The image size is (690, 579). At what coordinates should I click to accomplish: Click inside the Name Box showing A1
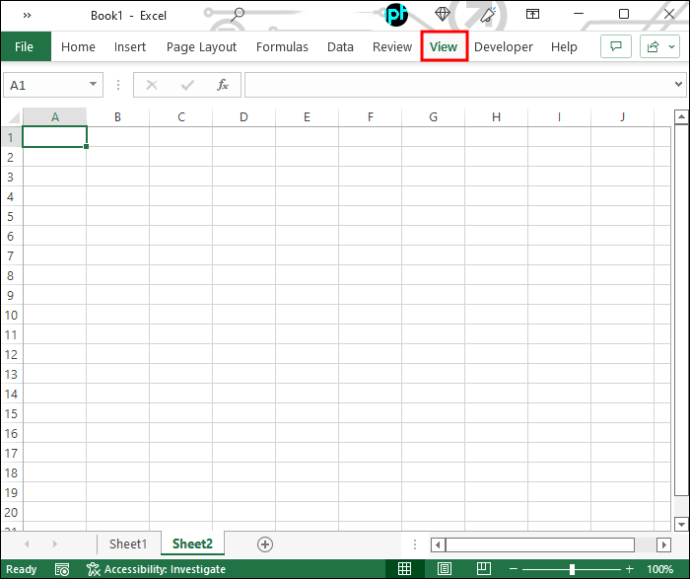(x=44, y=85)
